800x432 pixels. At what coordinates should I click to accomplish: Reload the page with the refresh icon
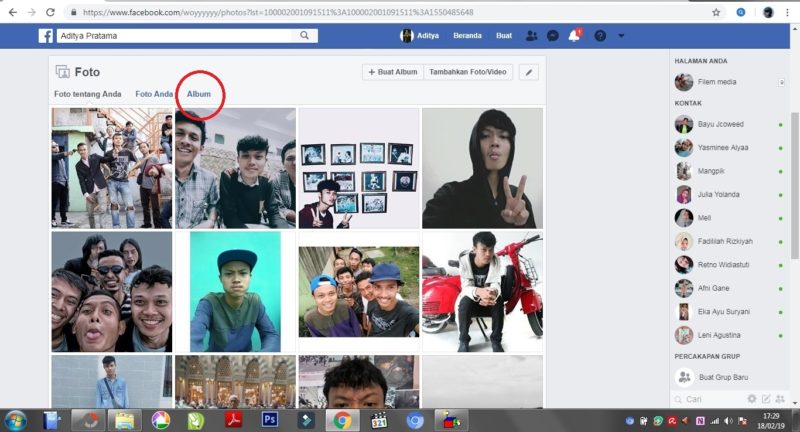click(50, 12)
